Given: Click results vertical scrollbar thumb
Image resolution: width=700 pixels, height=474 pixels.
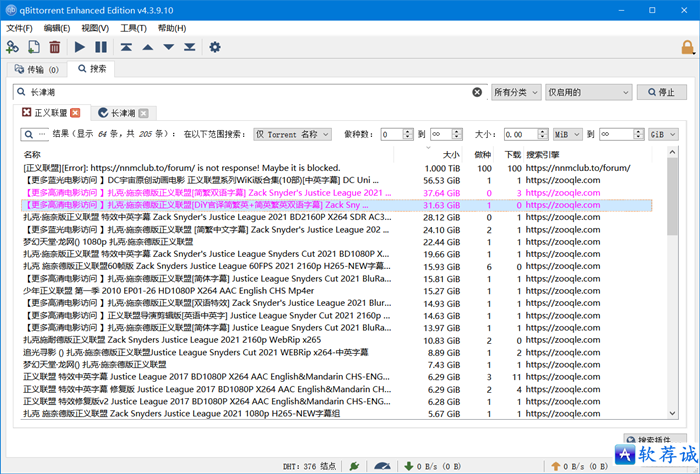Looking at the screenshot, I should [672, 196].
